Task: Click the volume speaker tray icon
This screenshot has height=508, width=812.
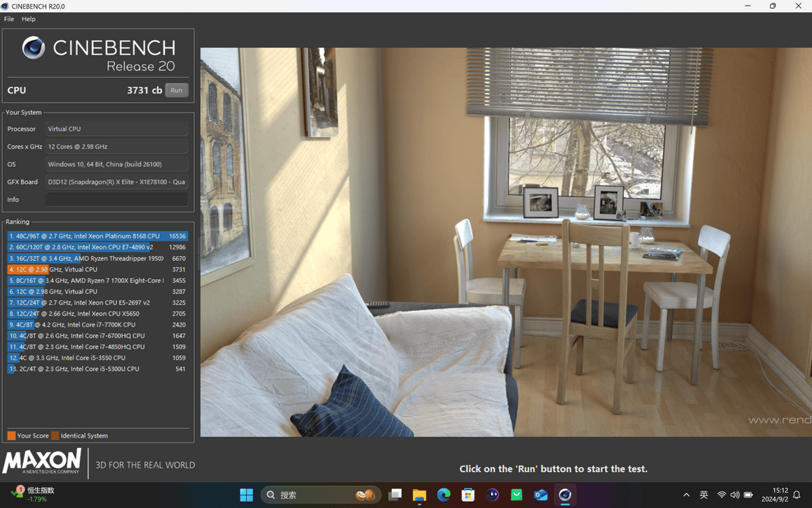Action: pyautogui.click(x=735, y=495)
